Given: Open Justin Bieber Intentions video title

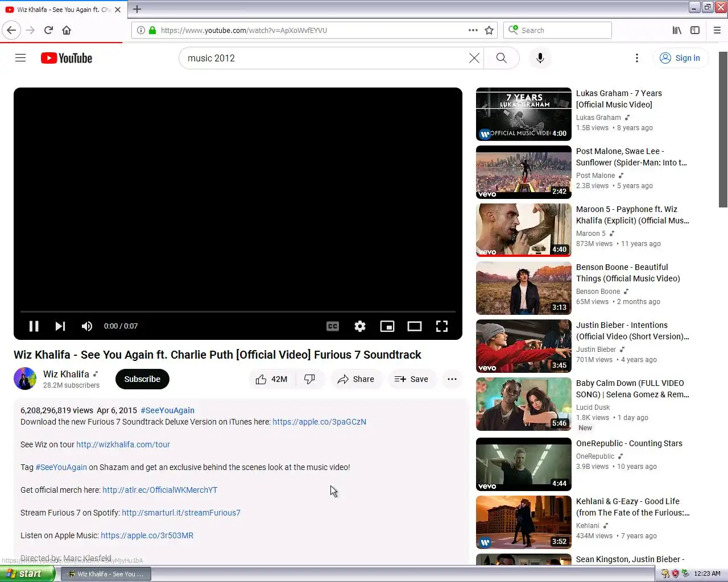Looking at the screenshot, I should click(x=632, y=331).
